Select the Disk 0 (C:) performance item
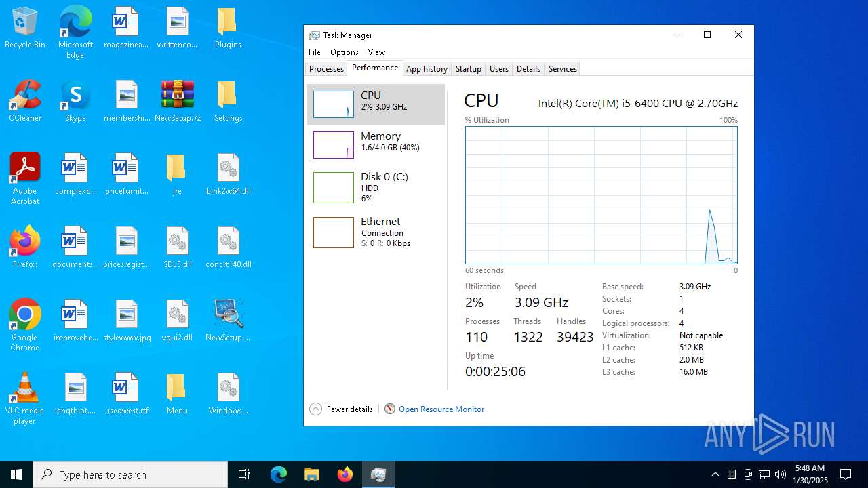 [376, 187]
